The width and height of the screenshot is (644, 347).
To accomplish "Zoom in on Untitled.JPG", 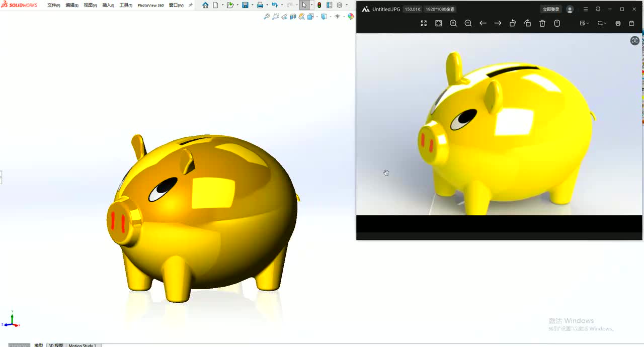I will click(453, 23).
